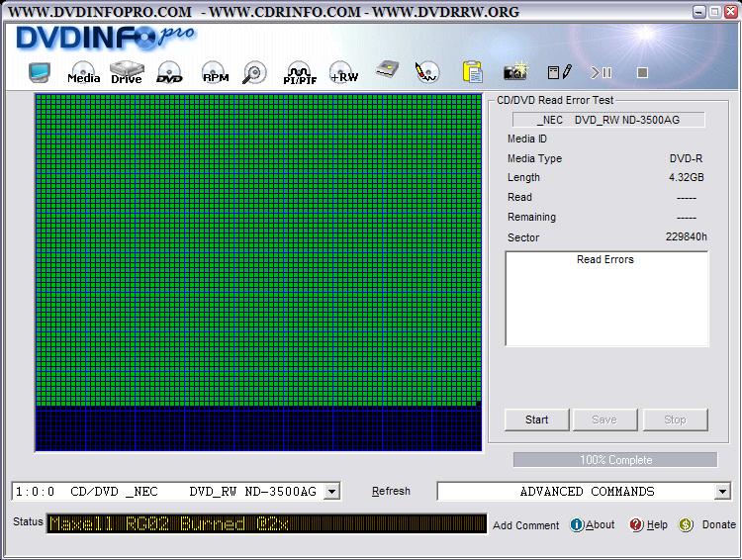Click the 229840h sector value

687,236
